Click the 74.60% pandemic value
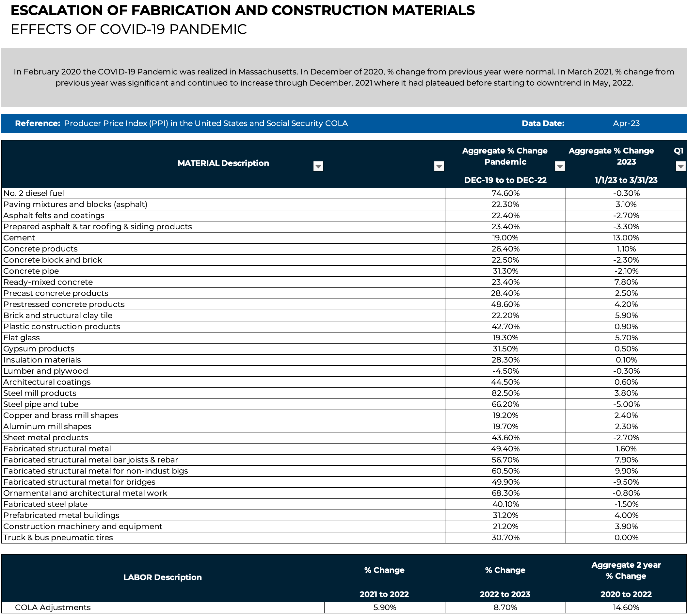688x616 pixels. pyautogui.click(x=505, y=193)
